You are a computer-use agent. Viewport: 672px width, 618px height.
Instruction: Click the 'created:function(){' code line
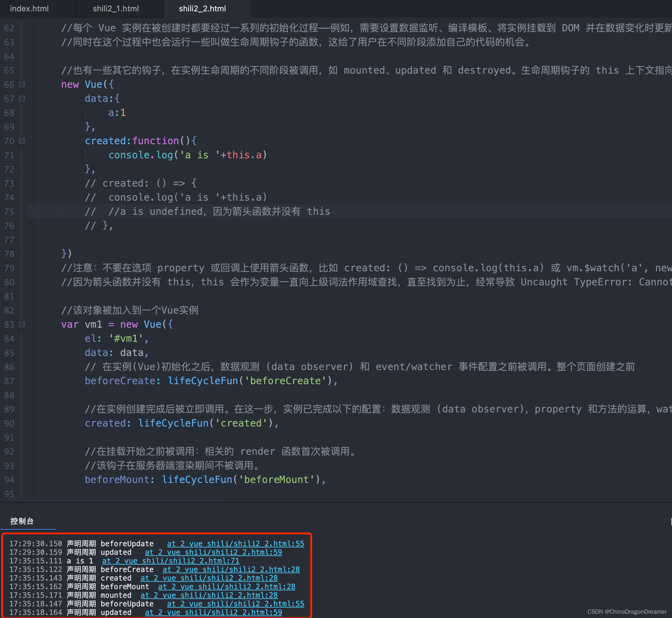point(141,141)
